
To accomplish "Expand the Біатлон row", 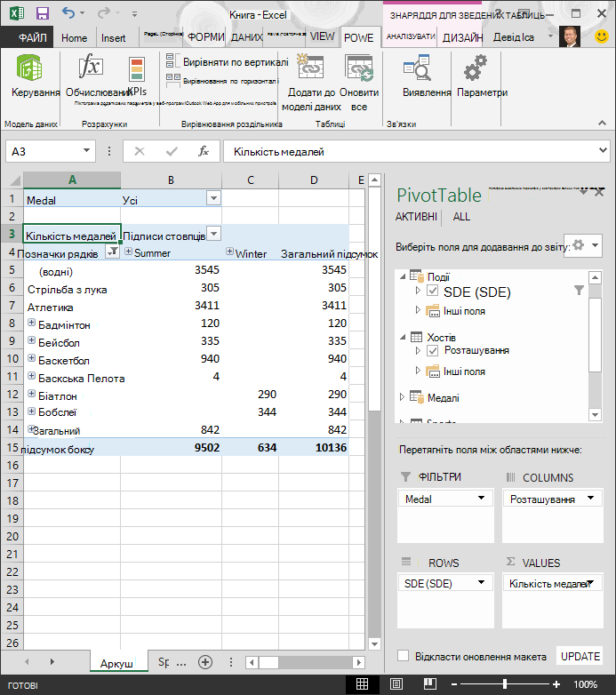I will coord(31,393).
